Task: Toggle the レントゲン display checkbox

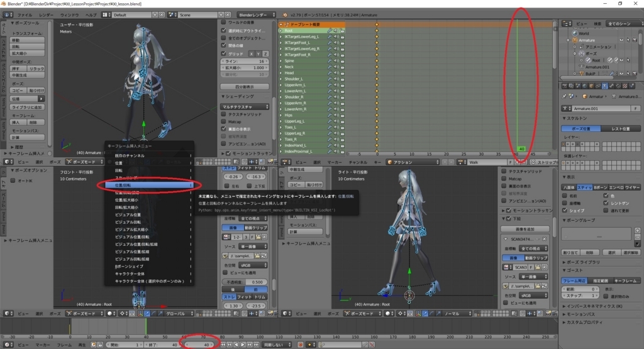Action: point(606,203)
